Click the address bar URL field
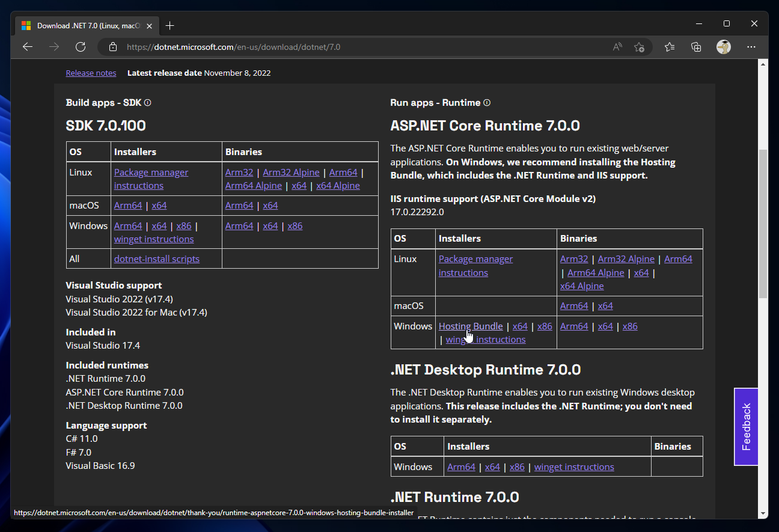Viewport: 779px width, 532px height. pos(361,47)
